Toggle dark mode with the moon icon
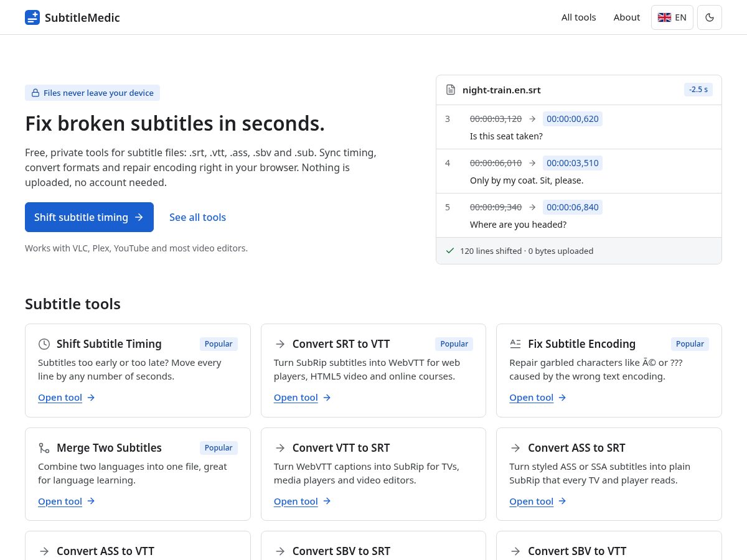The image size is (747, 560). click(x=710, y=17)
